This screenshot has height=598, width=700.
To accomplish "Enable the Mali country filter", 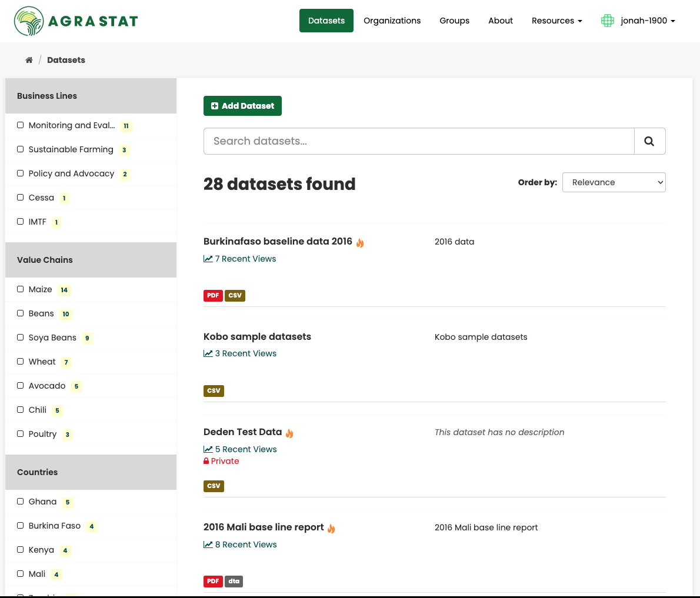I will point(20,574).
